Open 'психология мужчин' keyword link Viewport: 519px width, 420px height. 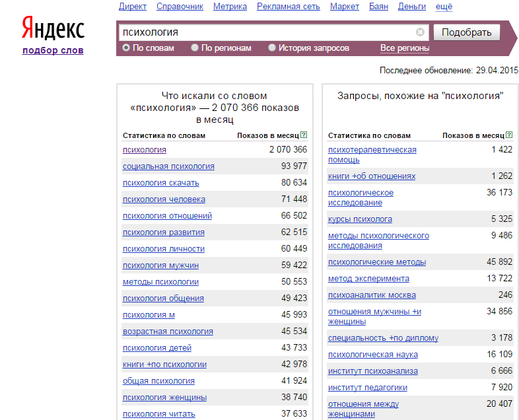click(160, 265)
